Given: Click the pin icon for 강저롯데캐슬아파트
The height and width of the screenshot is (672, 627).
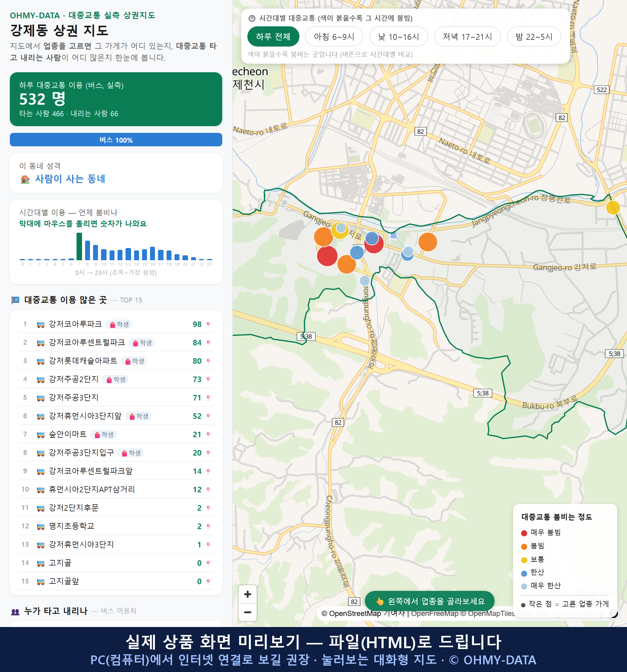Looking at the screenshot, I should (208, 361).
